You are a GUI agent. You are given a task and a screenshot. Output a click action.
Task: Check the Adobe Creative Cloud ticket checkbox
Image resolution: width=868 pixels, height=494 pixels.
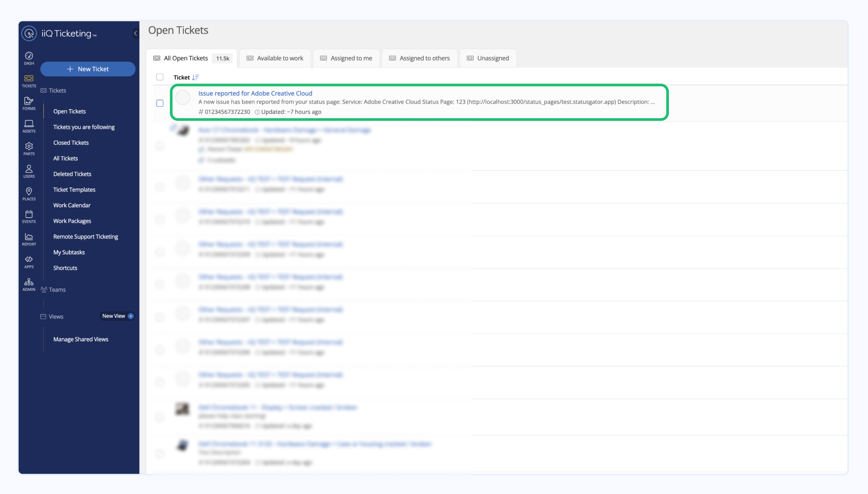pyautogui.click(x=160, y=103)
